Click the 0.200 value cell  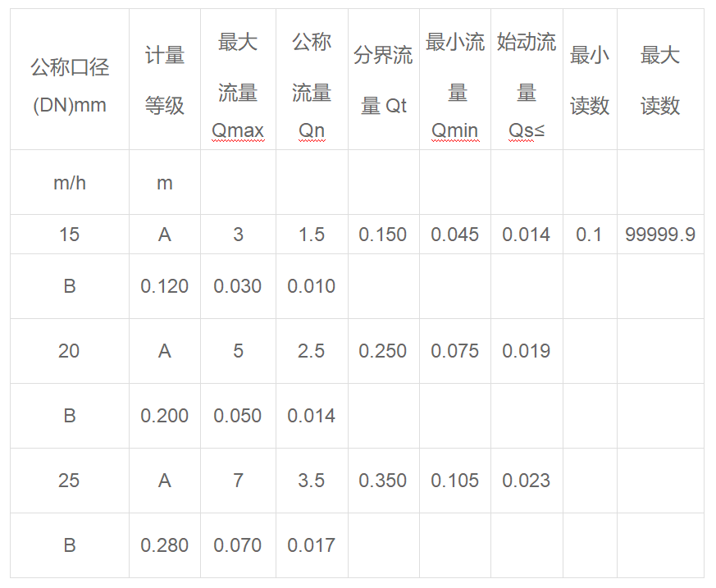(165, 416)
